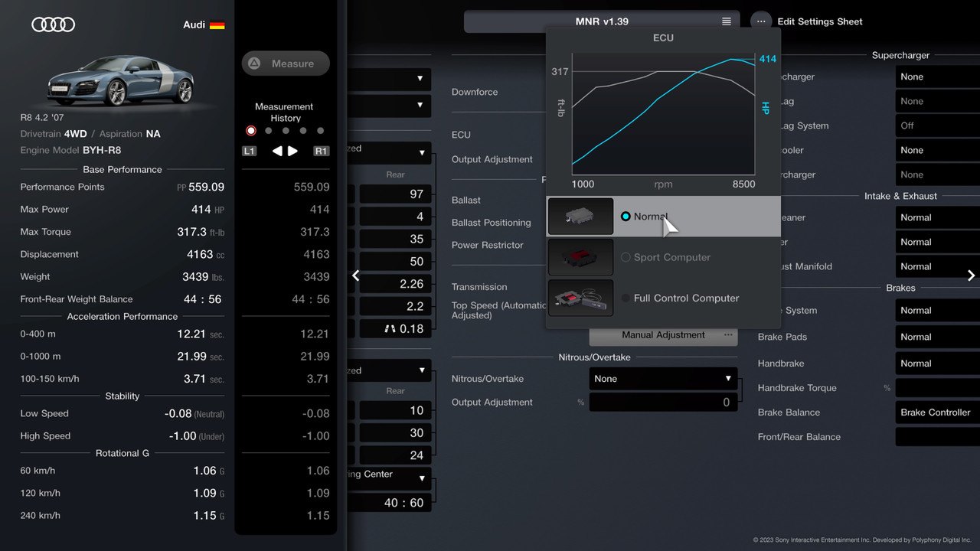Image resolution: width=980 pixels, height=551 pixels.
Task: Open the Anti-Lag System Off dropdown
Action: [937, 126]
